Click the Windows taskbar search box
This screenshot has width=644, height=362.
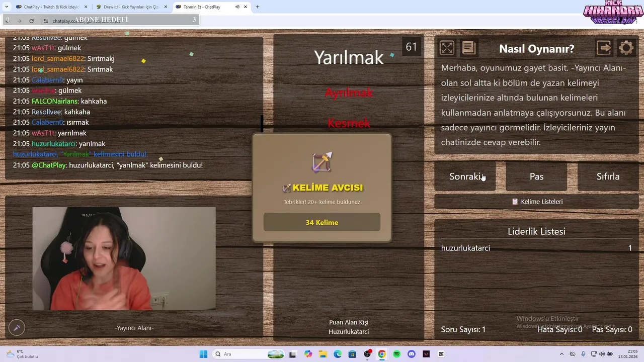[249, 354]
